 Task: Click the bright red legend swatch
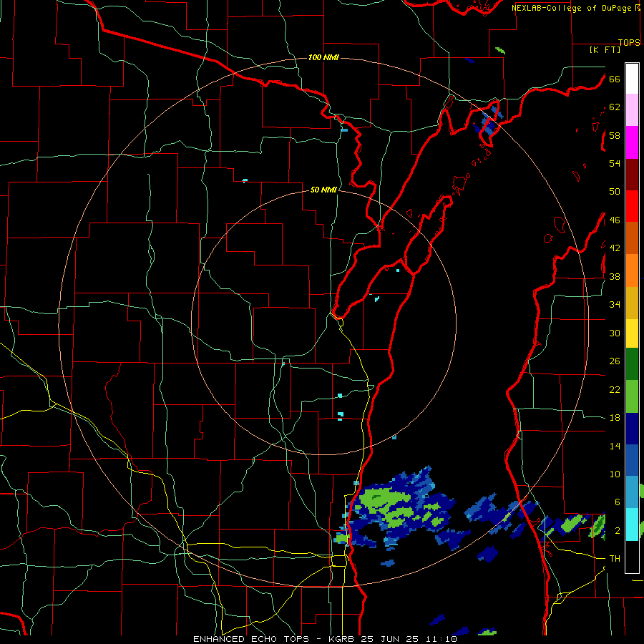tap(632, 206)
